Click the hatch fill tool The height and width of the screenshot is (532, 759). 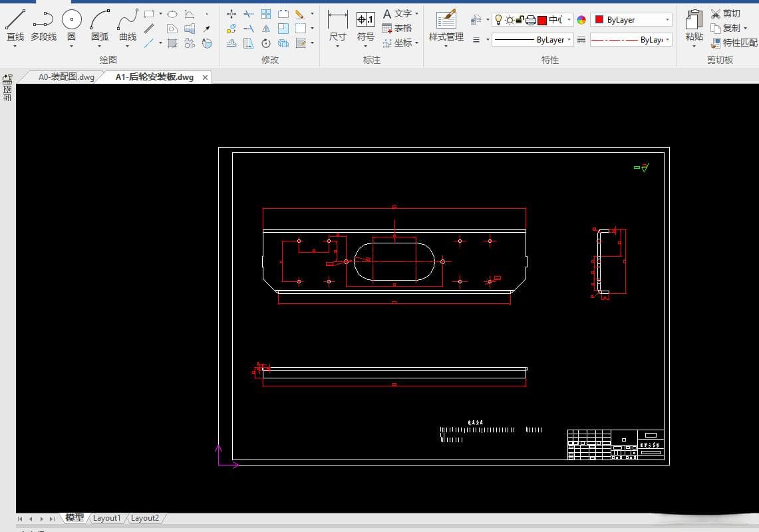(x=172, y=43)
